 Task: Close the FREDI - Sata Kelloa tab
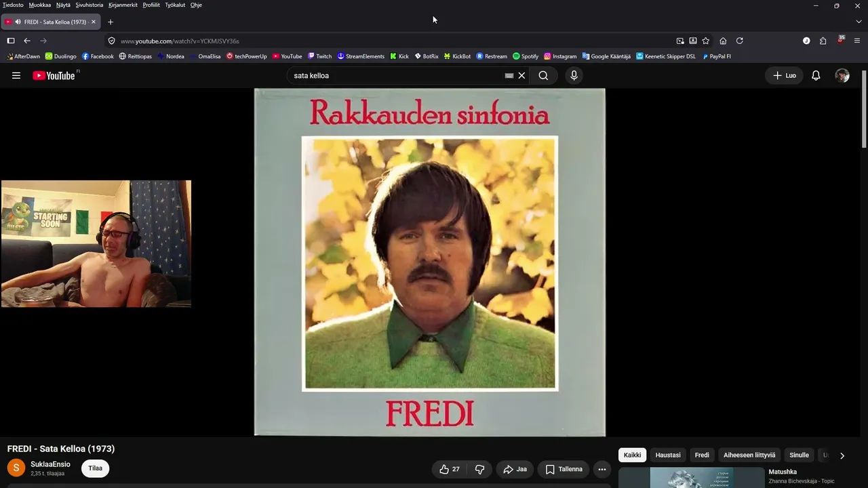(x=94, y=22)
